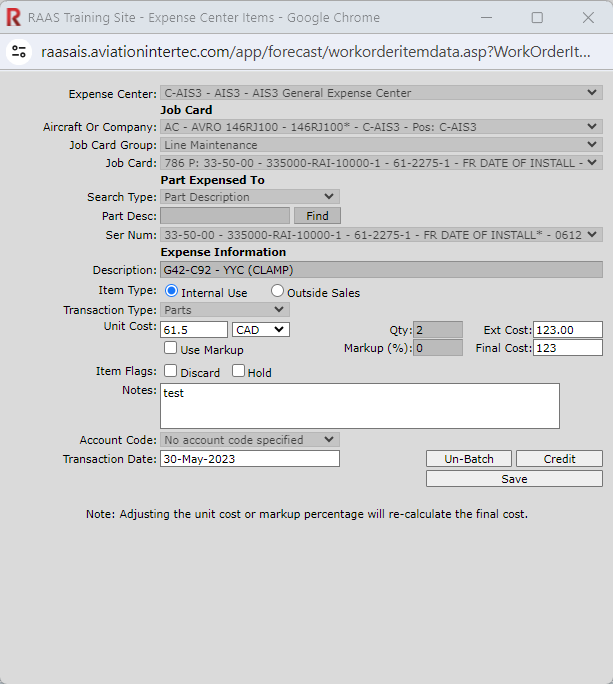This screenshot has height=684, width=613.
Task: Expand the Expense Center dropdown
Action: pos(381,93)
